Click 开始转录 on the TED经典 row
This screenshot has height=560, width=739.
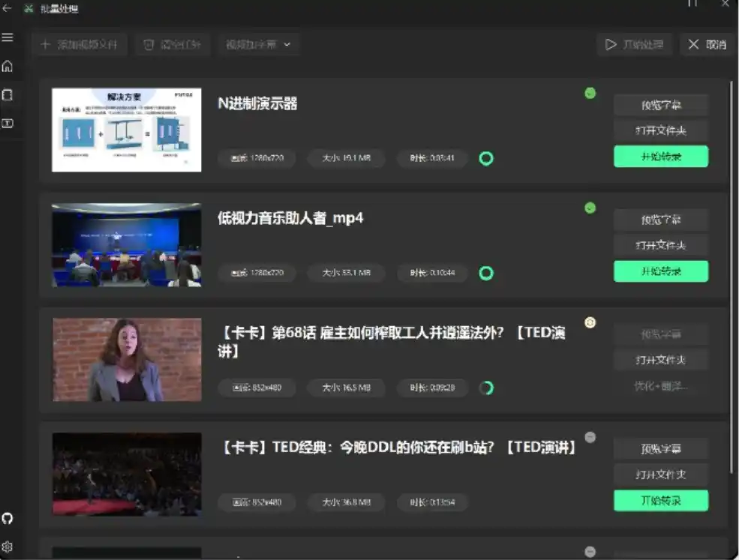tap(661, 500)
